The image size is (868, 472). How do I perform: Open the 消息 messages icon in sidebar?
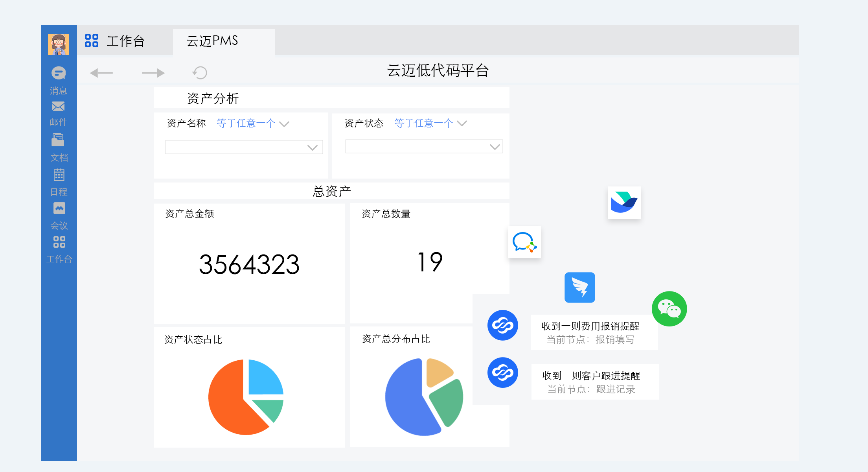pyautogui.click(x=59, y=73)
